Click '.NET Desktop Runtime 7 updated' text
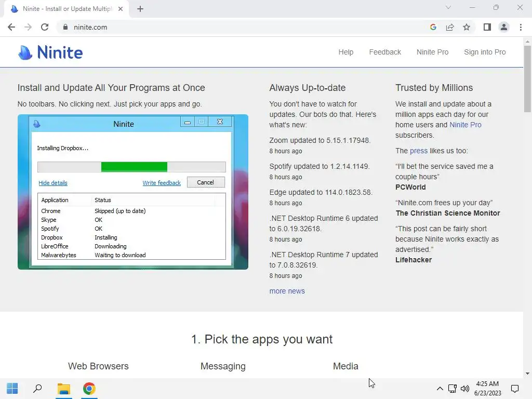The image size is (532, 399). click(x=323, y=255)
